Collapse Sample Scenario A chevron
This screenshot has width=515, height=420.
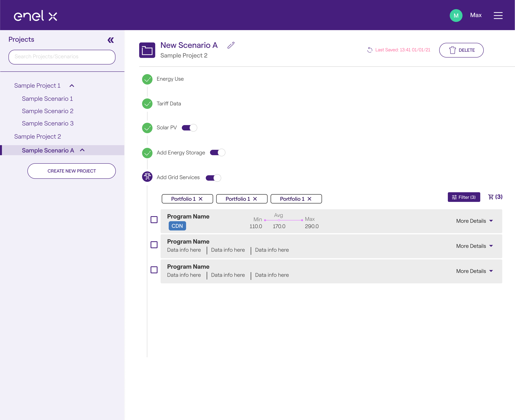pyautogui.click(x=82, y=150)
